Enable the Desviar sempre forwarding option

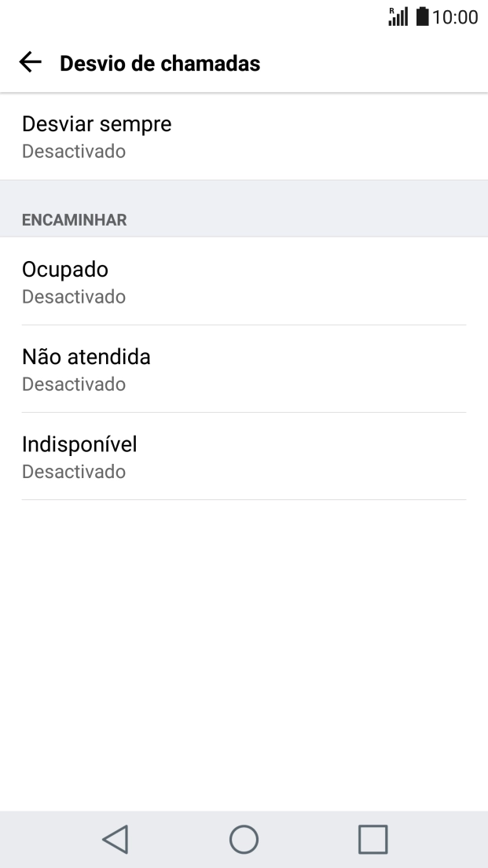pos(244,135)
